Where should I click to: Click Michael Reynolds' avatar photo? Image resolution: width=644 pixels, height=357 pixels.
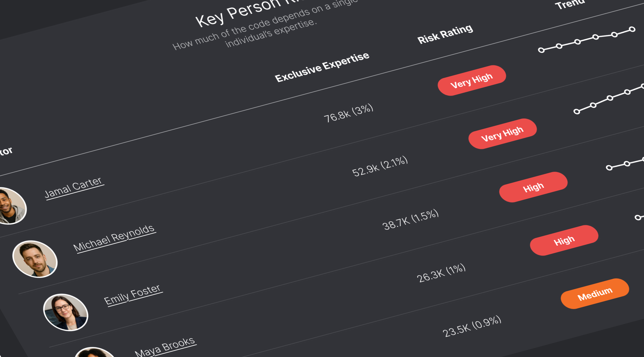35,259
